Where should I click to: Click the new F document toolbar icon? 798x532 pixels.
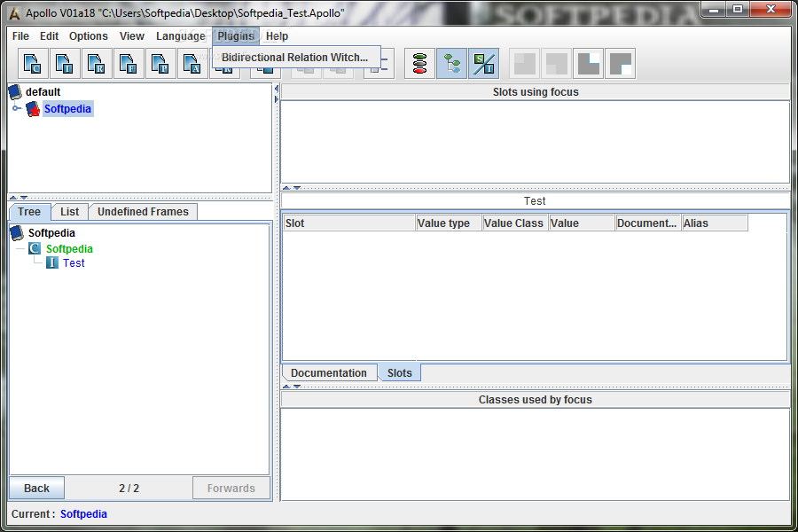129,64
